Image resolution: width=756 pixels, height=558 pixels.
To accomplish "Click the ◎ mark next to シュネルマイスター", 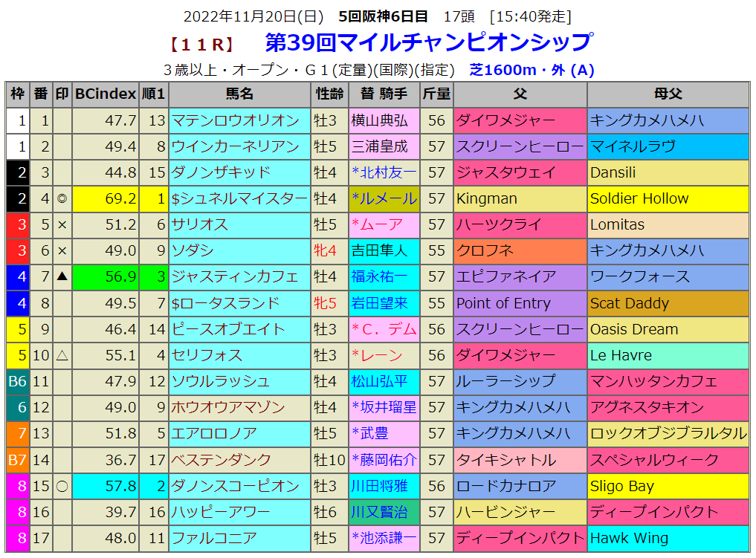I will (x=62, y=199).
